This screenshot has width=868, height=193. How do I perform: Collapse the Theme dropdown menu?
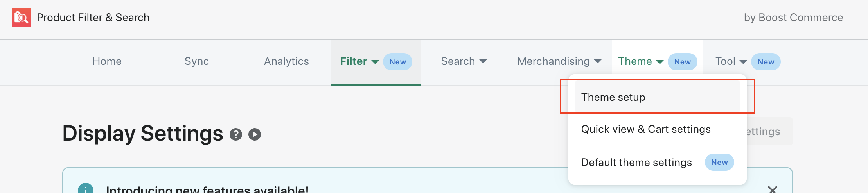[640, 61]
